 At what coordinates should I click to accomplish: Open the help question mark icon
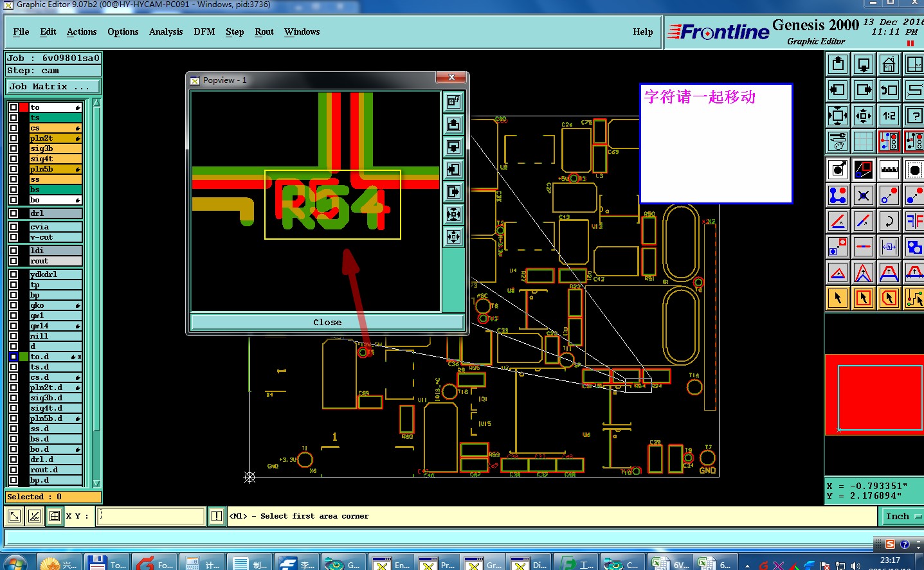coord(914,116)
